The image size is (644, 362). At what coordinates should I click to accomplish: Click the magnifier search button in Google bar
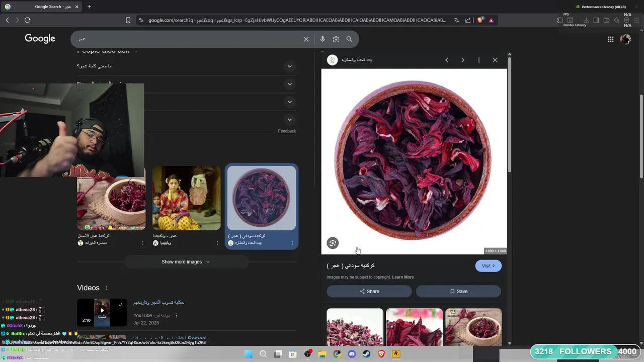(x=349, y=39)
